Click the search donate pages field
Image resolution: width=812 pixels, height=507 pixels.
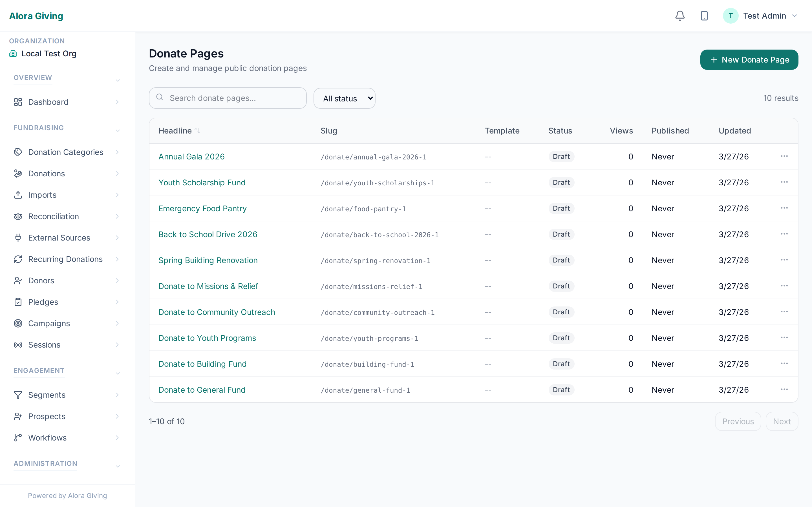click(228, 98)
